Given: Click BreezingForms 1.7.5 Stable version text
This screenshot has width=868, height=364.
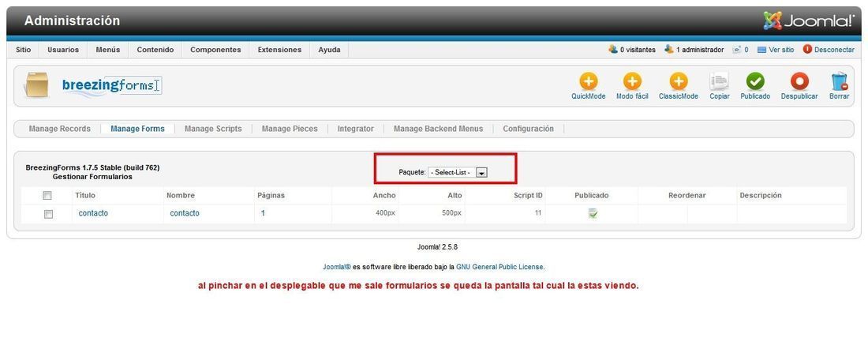Looking at the screenshot, I should (92, 167).
